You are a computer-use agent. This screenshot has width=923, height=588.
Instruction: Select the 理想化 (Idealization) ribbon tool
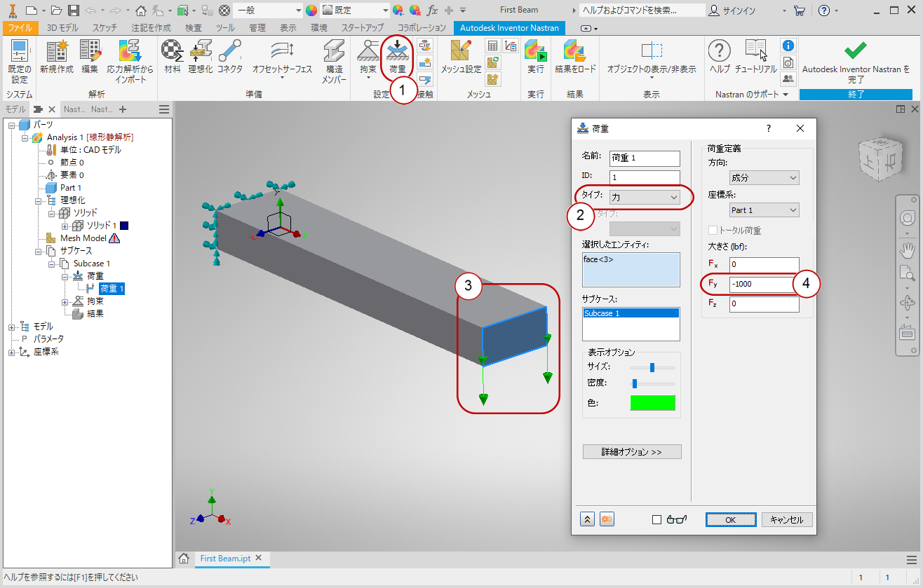[201, 56]
